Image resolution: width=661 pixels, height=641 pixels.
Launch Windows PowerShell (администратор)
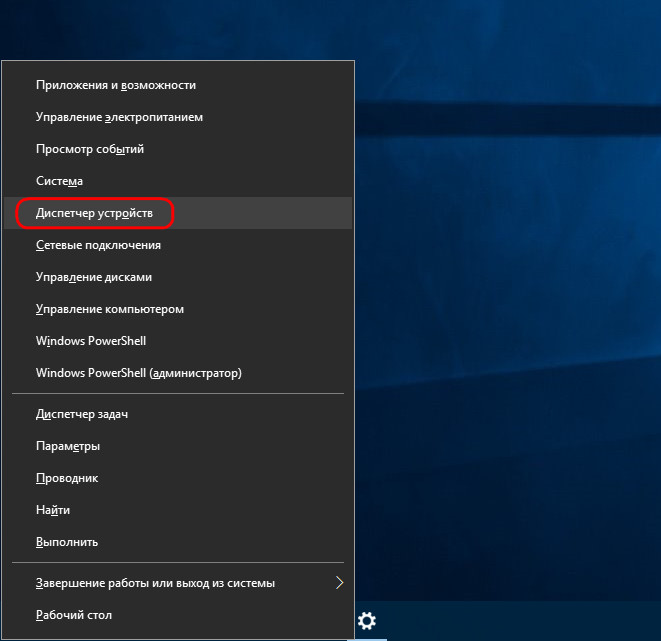point(177,373)
